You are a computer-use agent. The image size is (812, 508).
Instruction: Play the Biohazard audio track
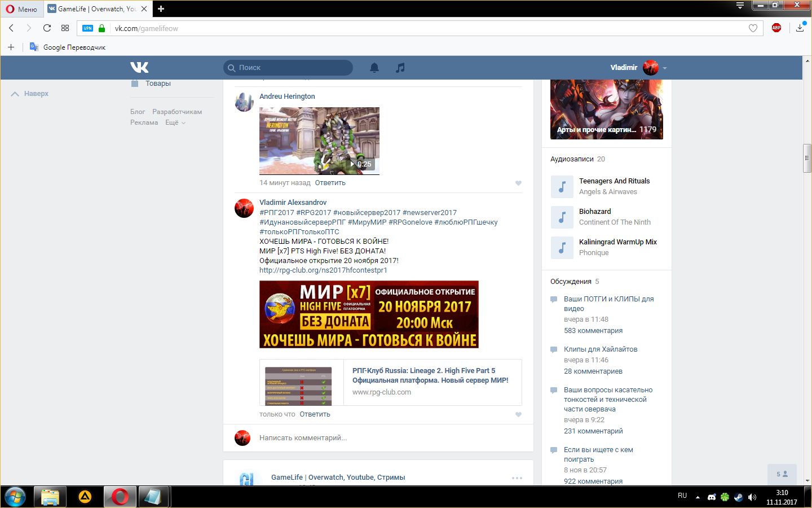point(562,217)
